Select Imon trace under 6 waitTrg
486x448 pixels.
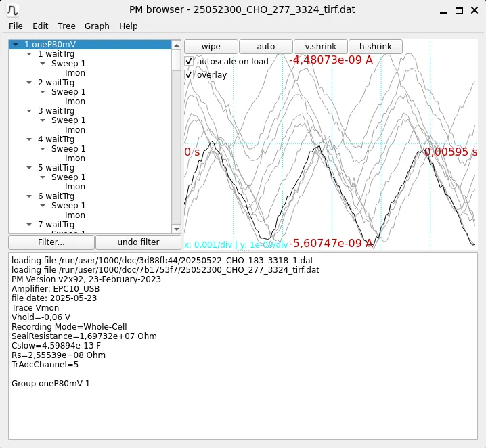click(75, 215)
